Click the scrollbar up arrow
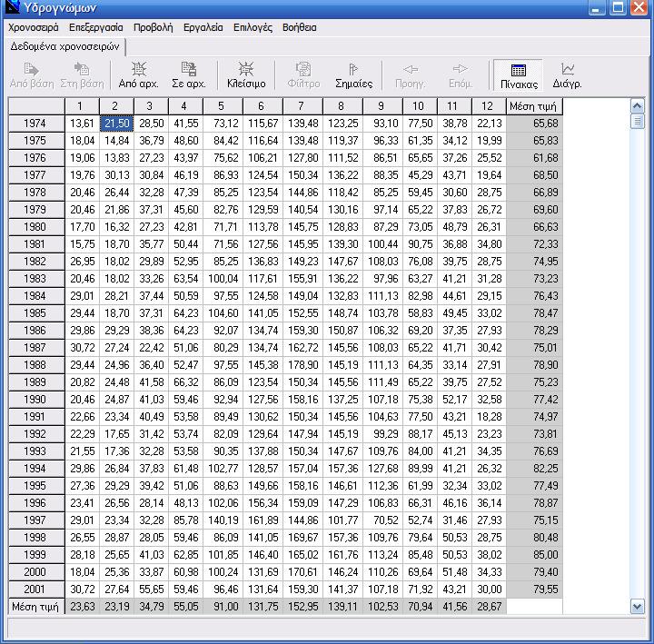This screenshot has height=644, width=654. 637,105
